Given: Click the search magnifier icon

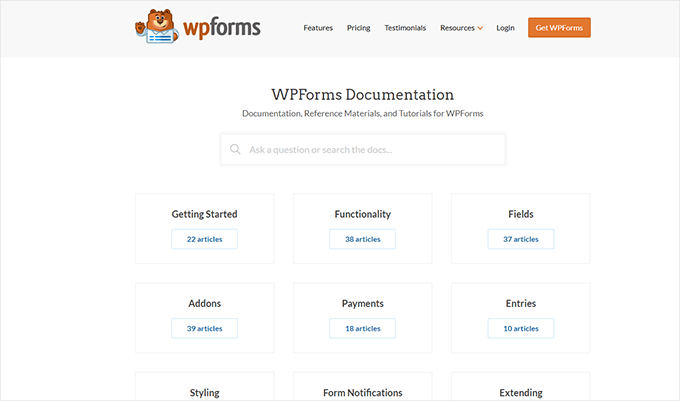Looking at the screenshot, I should pos(235,150).
